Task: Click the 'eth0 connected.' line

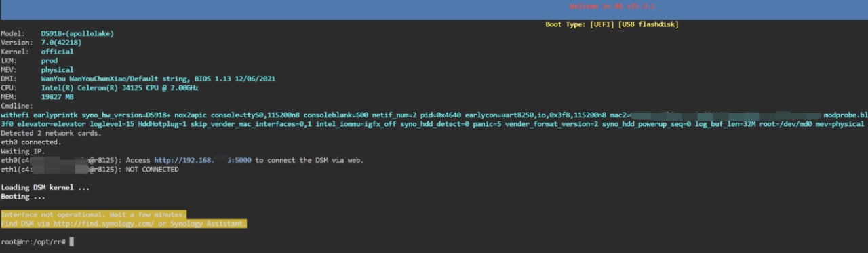Action: (x=31, y=142)
